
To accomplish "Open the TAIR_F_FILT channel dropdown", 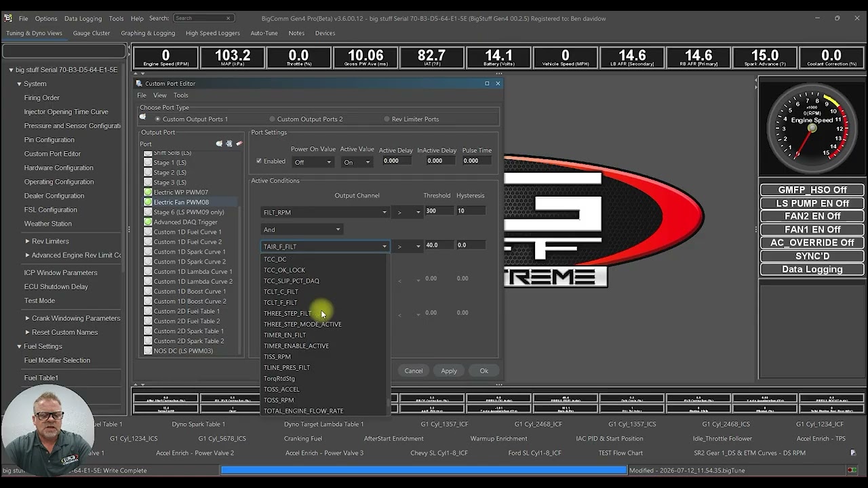I will click(x=325, y=247).
